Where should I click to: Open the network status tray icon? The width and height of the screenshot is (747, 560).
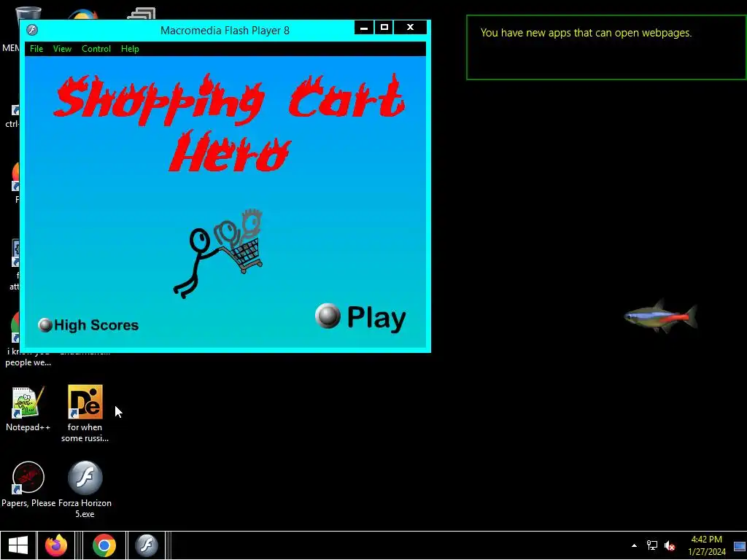651,545
